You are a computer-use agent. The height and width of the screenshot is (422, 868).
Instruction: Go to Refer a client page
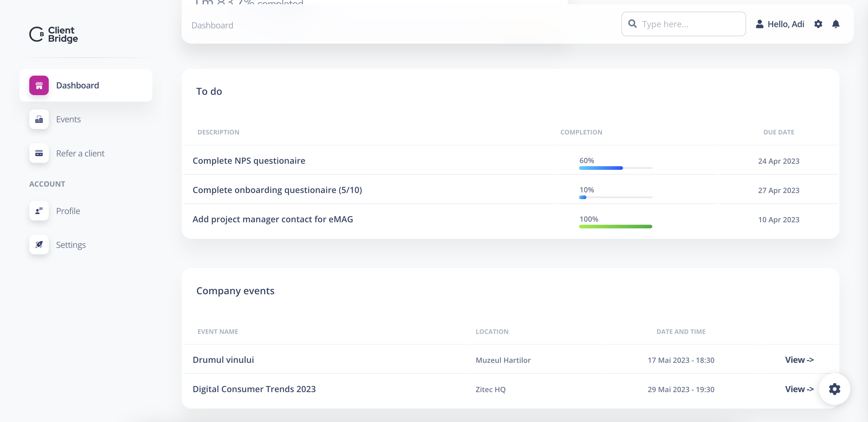[x=80, y=153]
